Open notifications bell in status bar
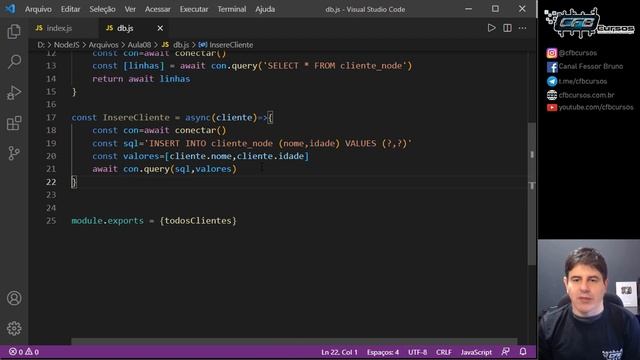The image size is (640, 360). [x=523, y=351]
